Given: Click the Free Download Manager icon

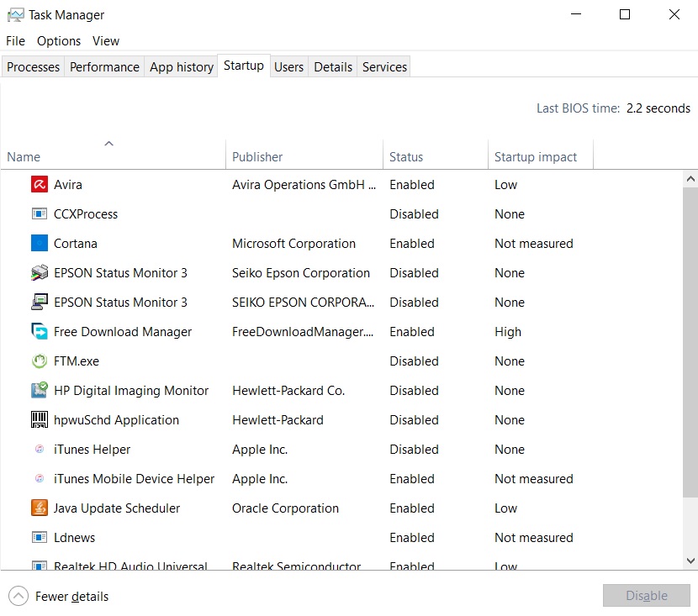Looking at the screenshot, I should pyautogui.click(x=40, y=331).
